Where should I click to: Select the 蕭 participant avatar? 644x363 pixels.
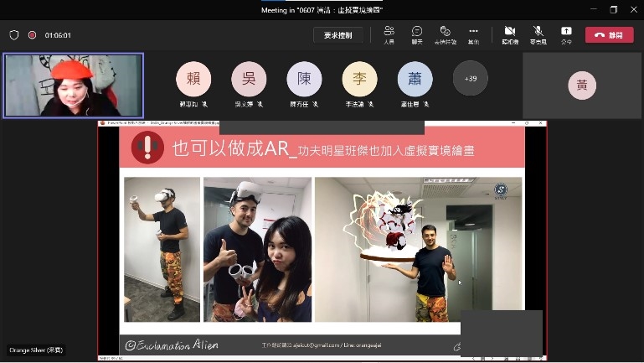click(x=415, y=80)
